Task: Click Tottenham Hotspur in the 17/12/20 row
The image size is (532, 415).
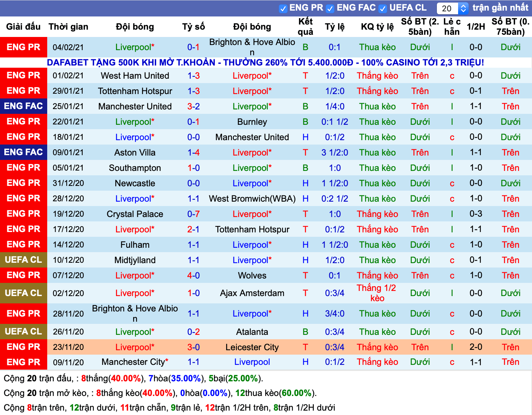Action: pyautogui.click(x=252, y=229)
